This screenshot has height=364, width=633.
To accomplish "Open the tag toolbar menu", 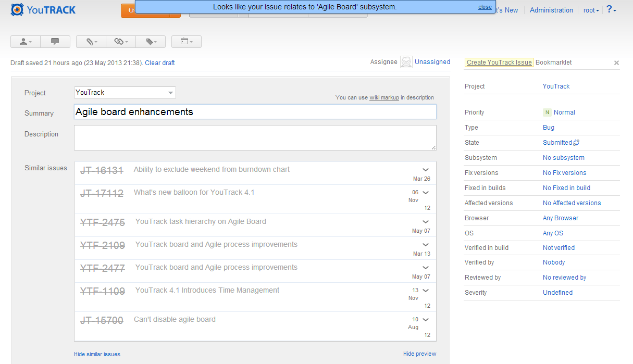I will [151, 42].
